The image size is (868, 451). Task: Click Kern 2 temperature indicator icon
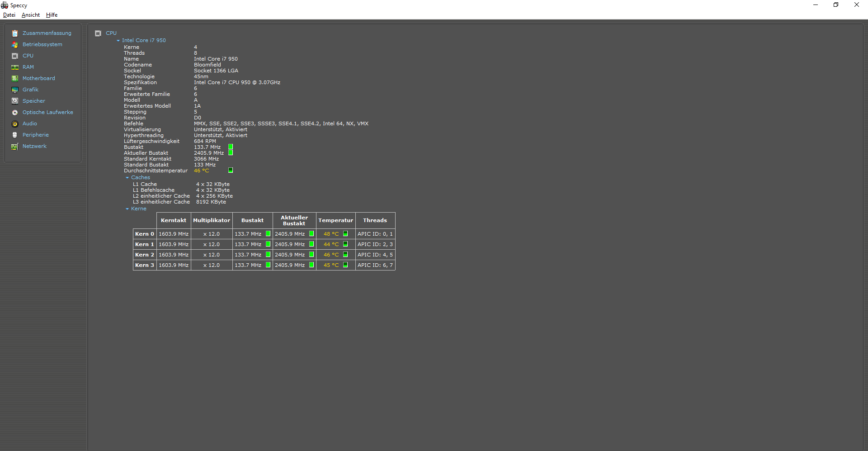[345, 255]
